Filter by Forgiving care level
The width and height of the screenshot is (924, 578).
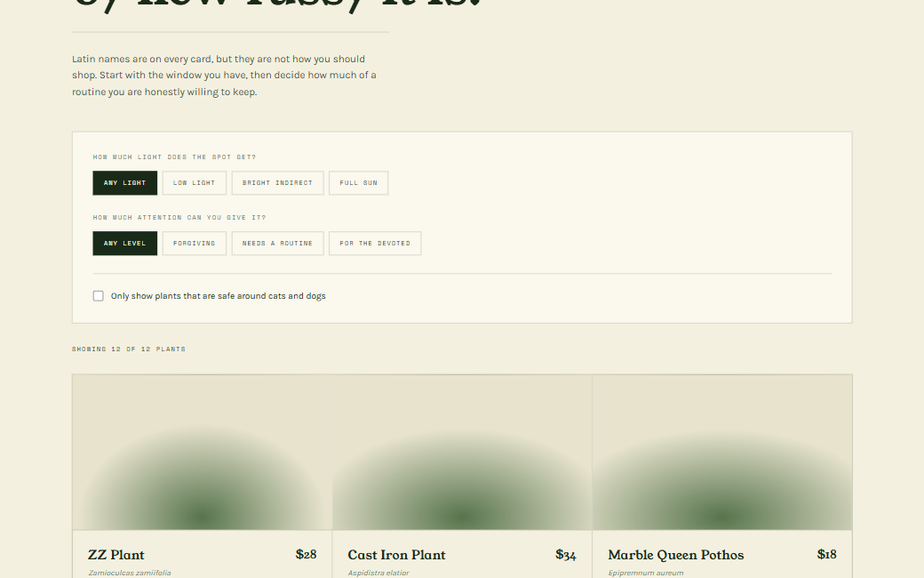coord(195,244)
